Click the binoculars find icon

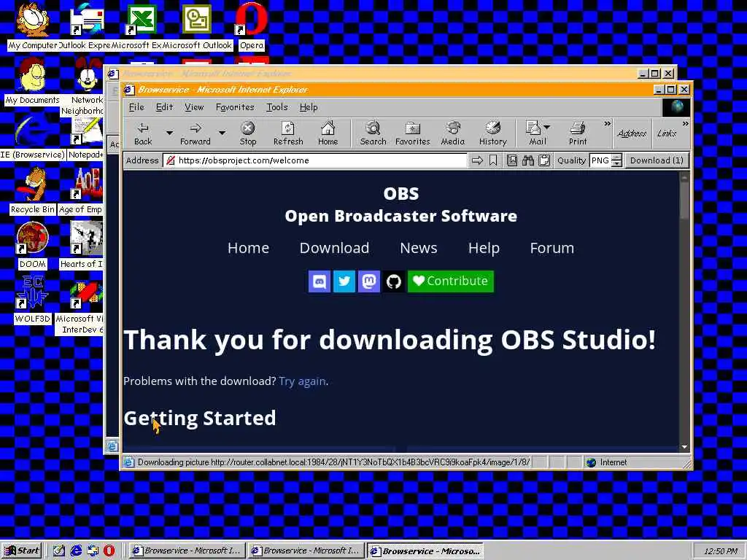point(528,160)
